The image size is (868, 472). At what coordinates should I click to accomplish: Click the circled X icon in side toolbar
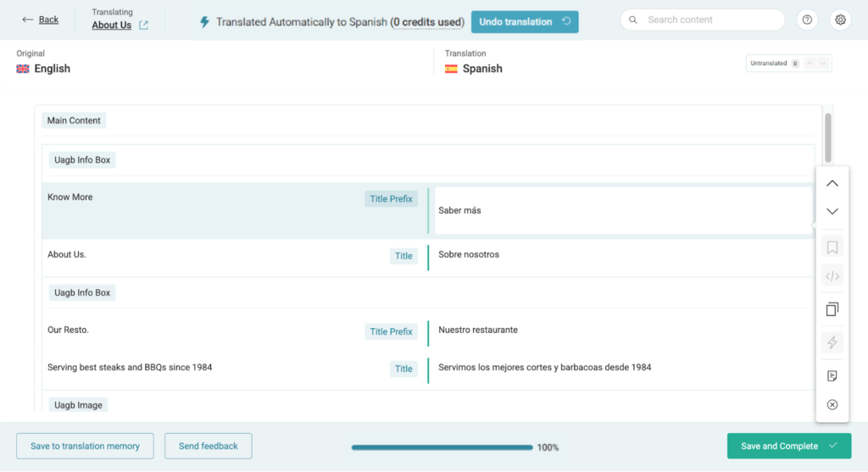(832, 405)
